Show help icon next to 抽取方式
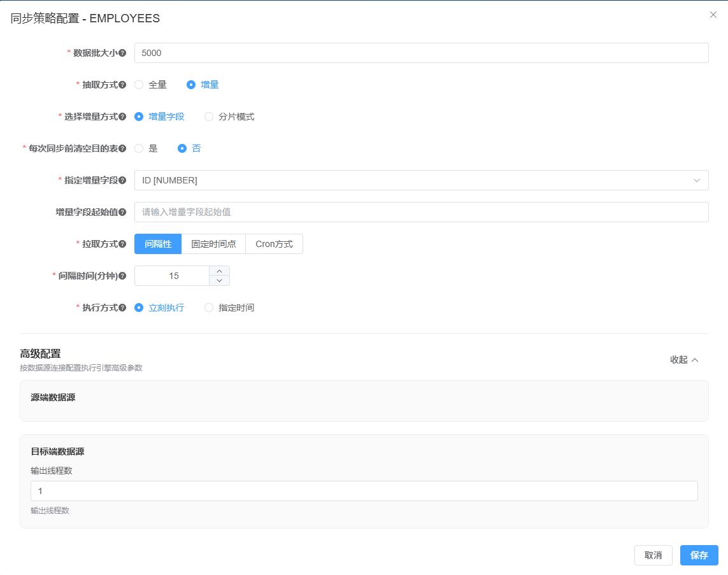Image resolution: width=728 pixels, height=575 pixels. tap(122, 85)
